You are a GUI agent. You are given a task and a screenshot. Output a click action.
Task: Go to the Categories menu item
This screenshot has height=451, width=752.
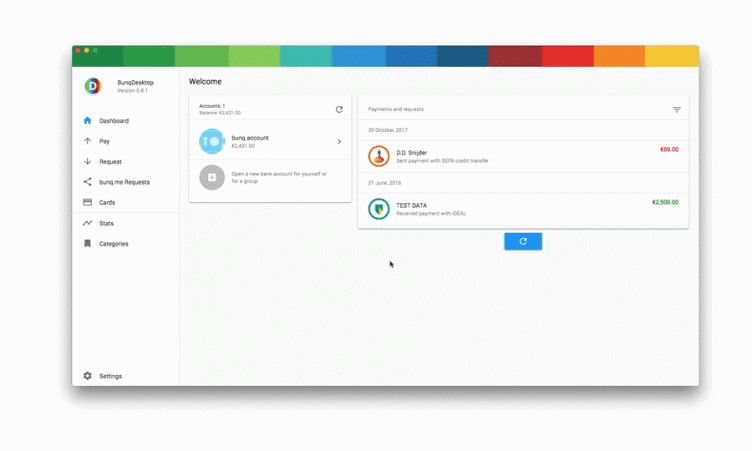114,244
